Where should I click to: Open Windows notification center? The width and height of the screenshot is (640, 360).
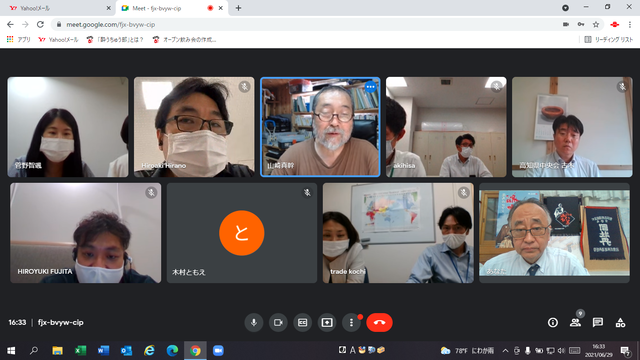625,351
